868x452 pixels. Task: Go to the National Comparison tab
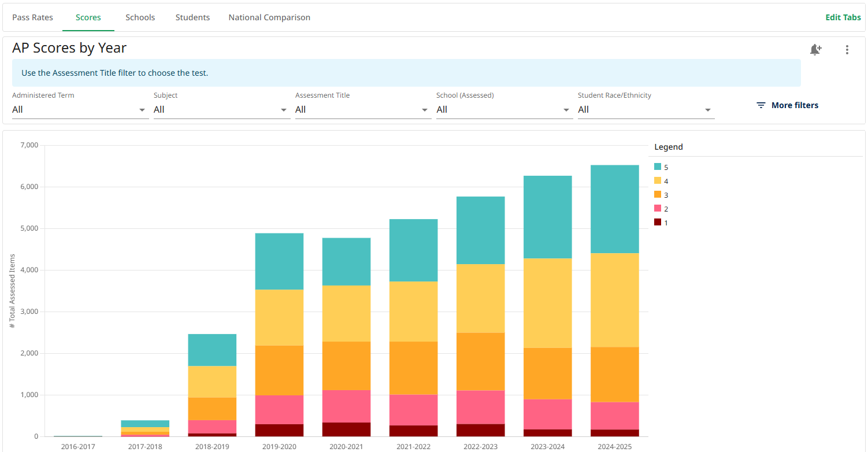click(x=269, y=17)
